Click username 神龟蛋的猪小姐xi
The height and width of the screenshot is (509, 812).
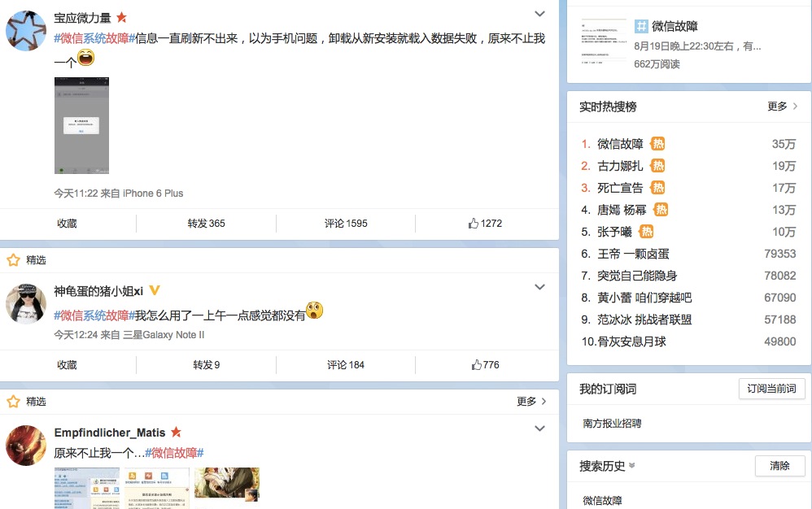(x=98, y=291)
